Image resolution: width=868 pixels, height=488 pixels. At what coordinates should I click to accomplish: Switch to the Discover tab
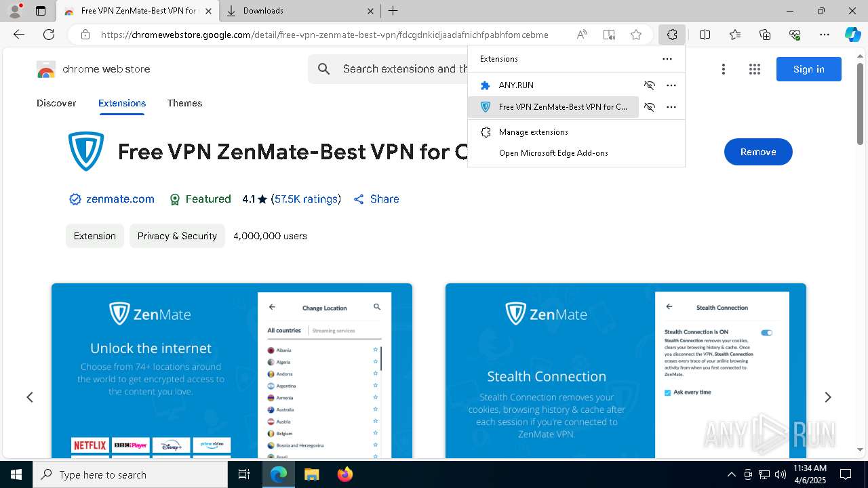coord(56,103)
